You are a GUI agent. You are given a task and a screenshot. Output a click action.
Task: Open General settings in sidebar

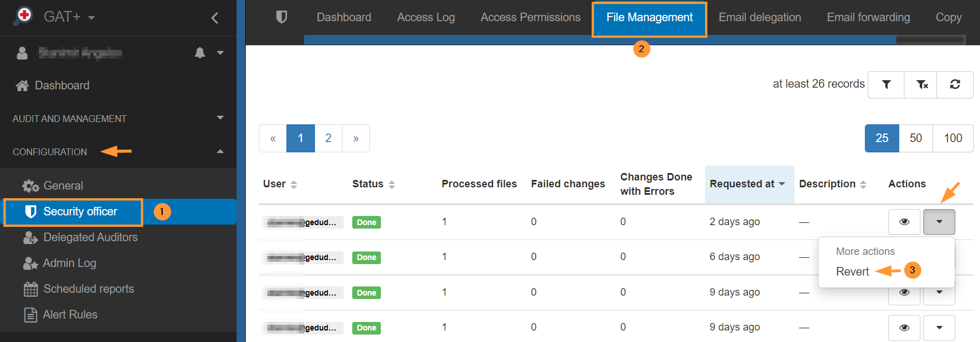pos(63,186)
